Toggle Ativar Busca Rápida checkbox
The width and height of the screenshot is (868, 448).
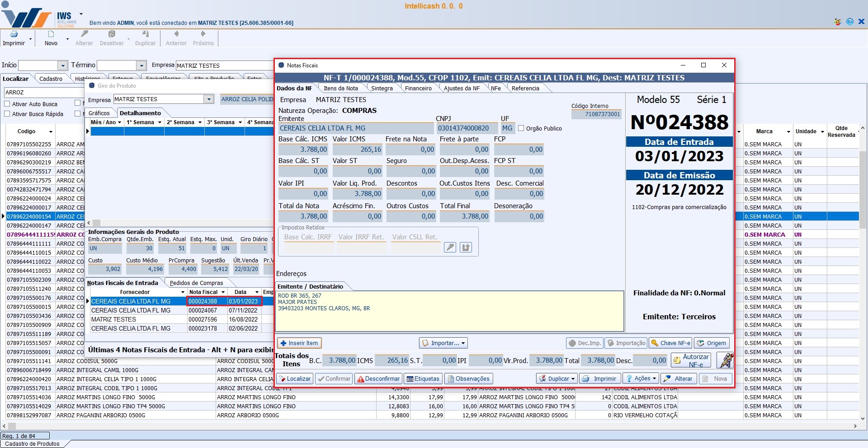(x=7, y=114)
